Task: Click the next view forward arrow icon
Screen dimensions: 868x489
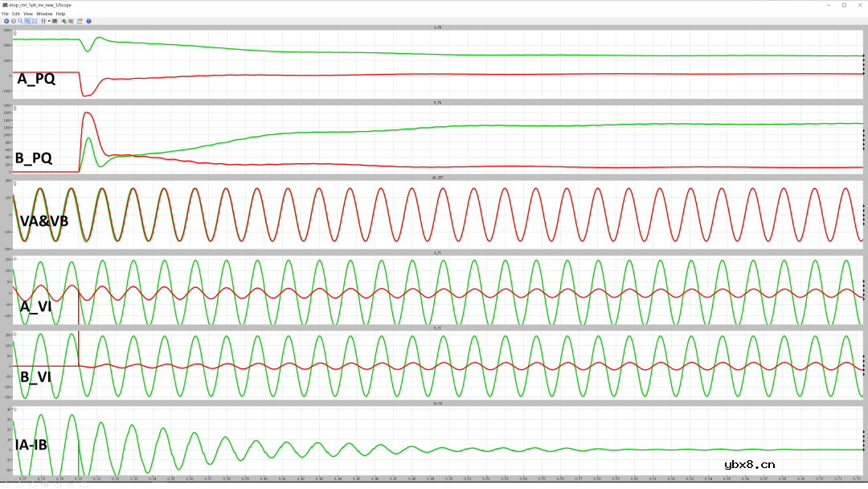Action: pyautogui.click(x=13, y=21)
